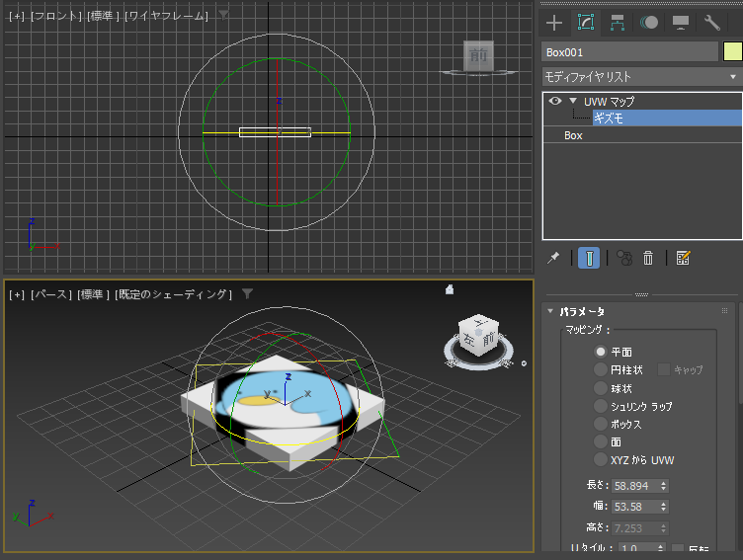Select the UVW マップ modifier in stack
The image size is (743, 560).
coord(609,102)
